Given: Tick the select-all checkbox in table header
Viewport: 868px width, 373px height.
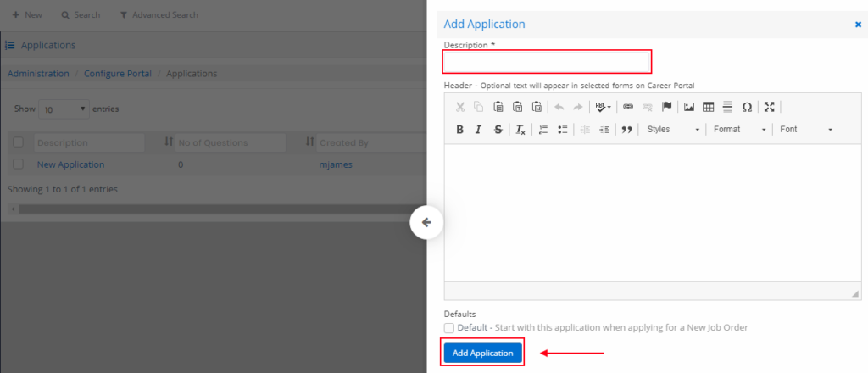Looking at the screenshot, I should (19, 142).
